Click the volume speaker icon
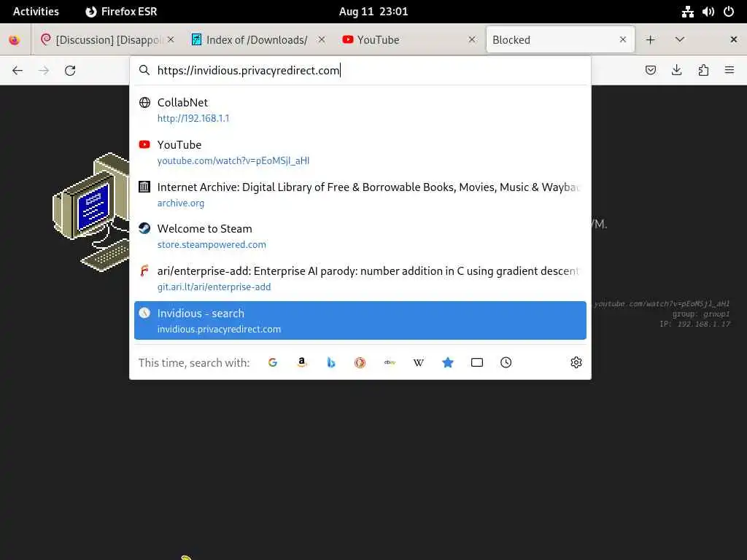The image size is (747, 560). (708, 12)
